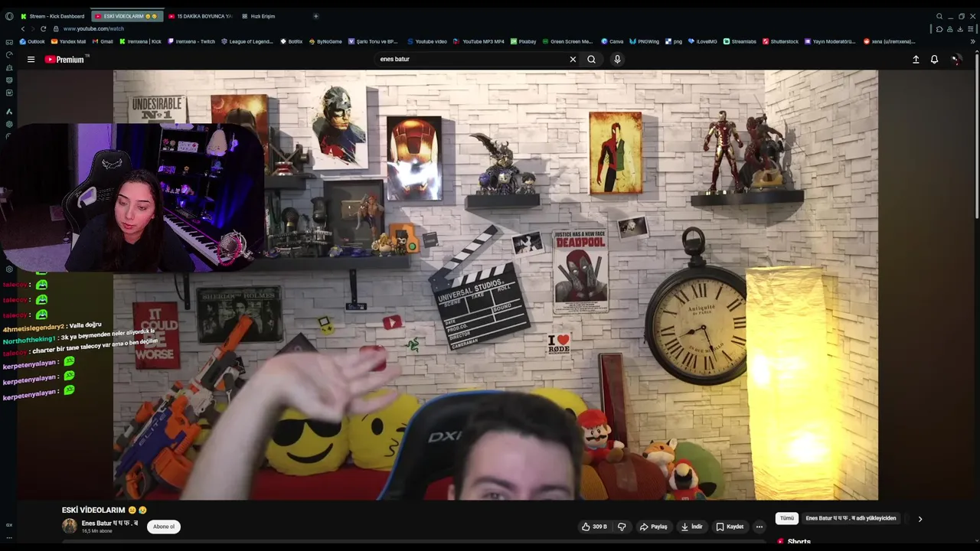Save the video with Kaydet
The width and height of the screenshot is (980, 551).
(x=730, y=527)
